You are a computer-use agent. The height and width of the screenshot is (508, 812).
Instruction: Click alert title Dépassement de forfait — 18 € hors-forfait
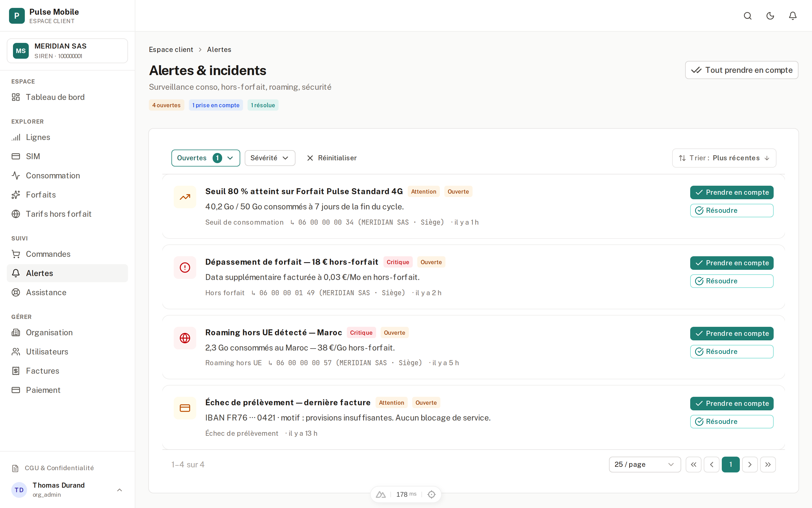point(292,262)
